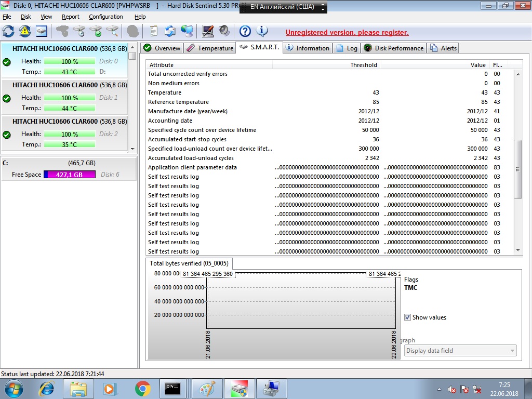Click the globe and monitor toolbar icon
This screenshot has width=532, height=399.
point(187,31)
